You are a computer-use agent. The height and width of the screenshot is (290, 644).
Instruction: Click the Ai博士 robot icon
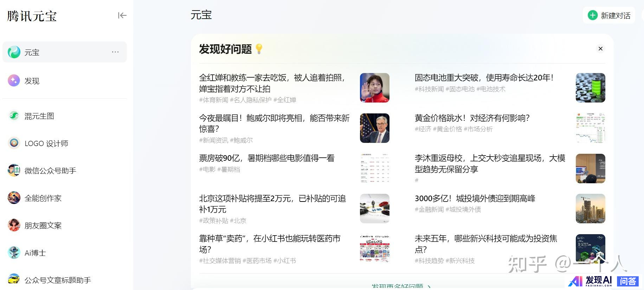point(14,252)
